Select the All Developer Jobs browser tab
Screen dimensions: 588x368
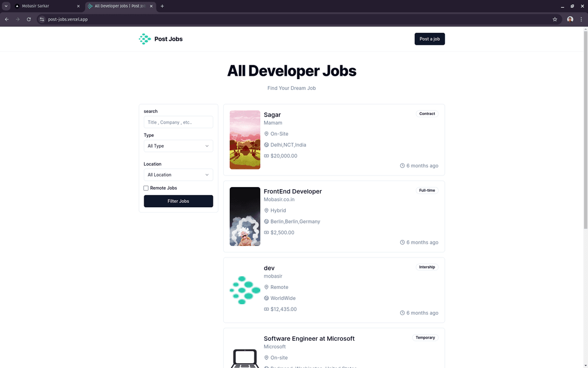coord(120,6)
